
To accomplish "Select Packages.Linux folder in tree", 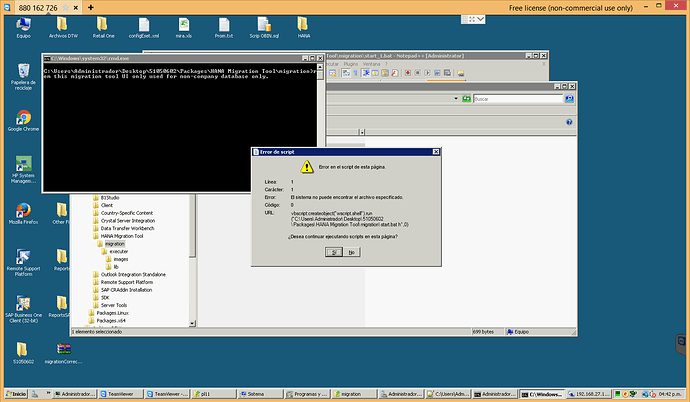I will point(113,313).
